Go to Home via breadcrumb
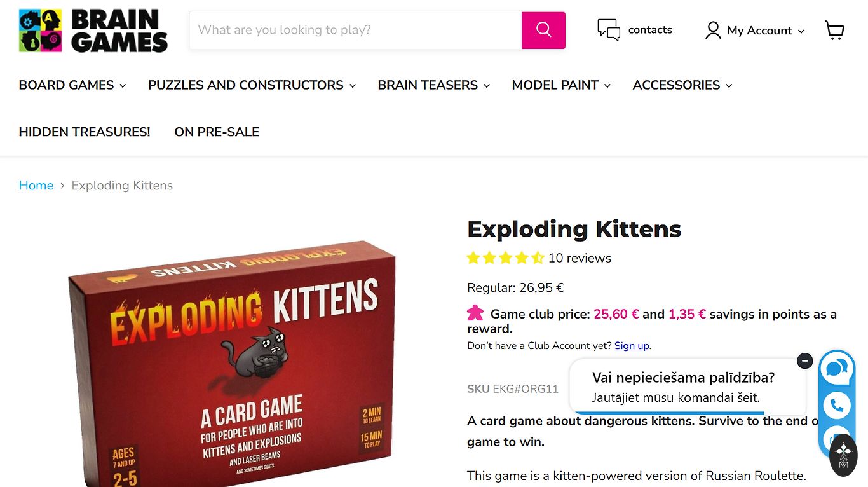Viewport: 868px width, 487px height. click(x=36, y=186)
